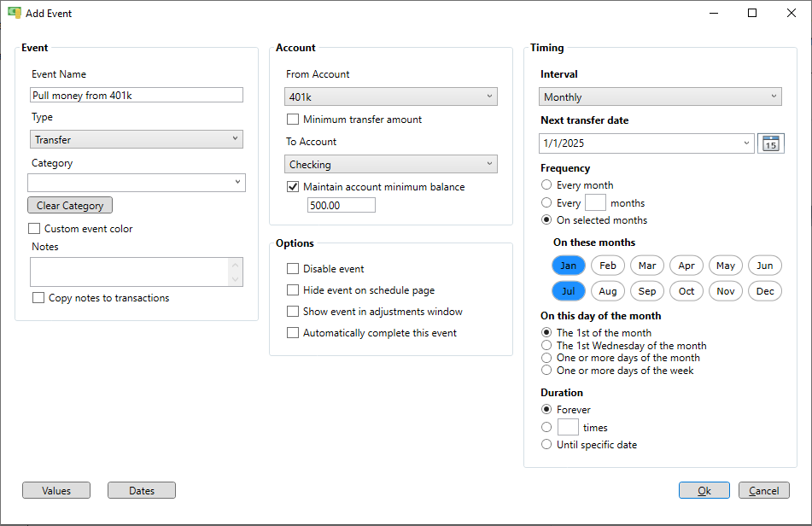
Task: Click the Values button
Action: (56, 490)
